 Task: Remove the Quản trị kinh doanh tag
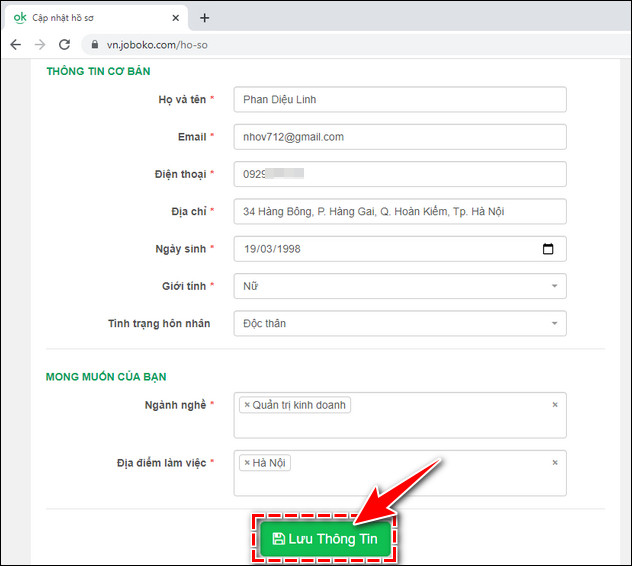pos(248,405)
